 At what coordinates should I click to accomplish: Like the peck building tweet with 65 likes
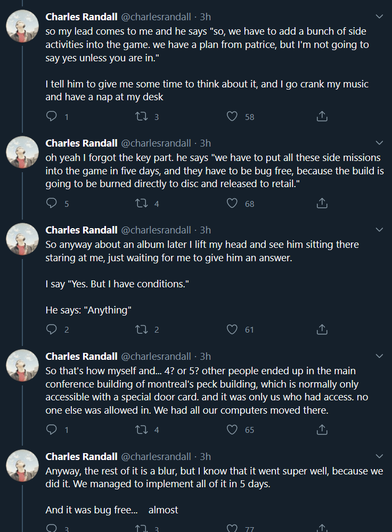point(232,430)
